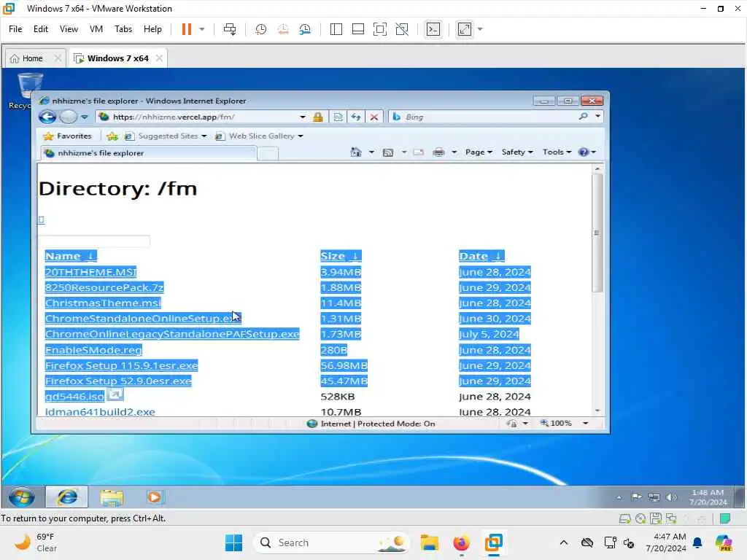This screenshot has height=560, width=747.
Task: Click the refresh icon in Internet Explorer
Action: (356, 117)
